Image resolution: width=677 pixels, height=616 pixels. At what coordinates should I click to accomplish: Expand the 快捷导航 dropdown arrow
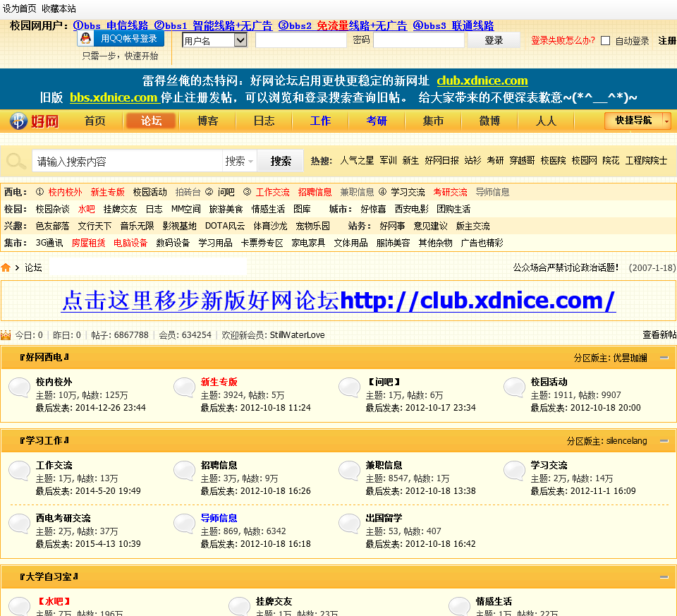tap(666, 121)
